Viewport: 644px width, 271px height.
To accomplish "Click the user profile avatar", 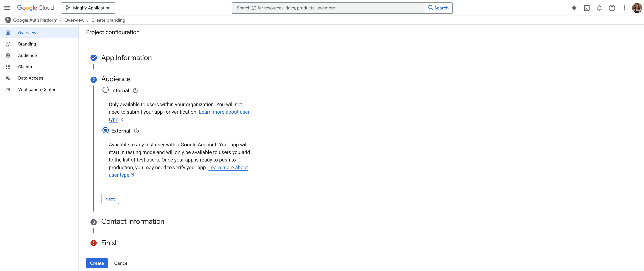I will tap(637, 8).
